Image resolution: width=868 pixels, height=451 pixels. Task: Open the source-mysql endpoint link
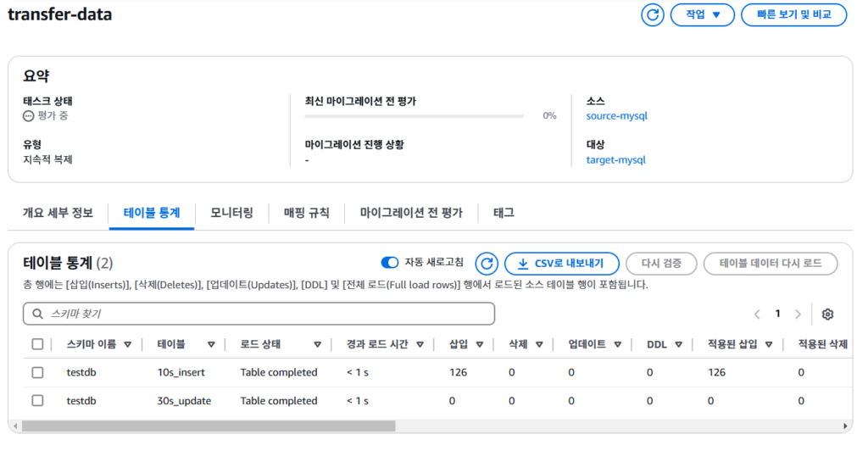click(x=616, y=115)
